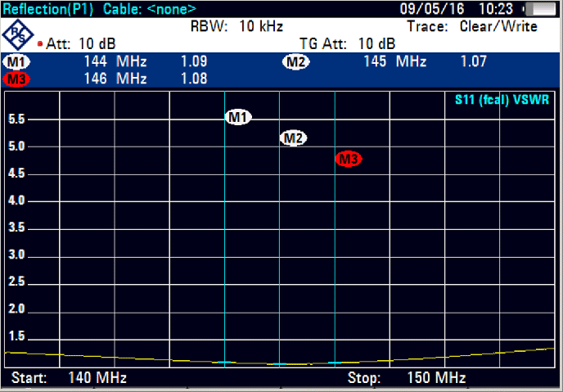Open the S11 (fcal) VSWR format label

pyautogui.click(x=502, y=101)
